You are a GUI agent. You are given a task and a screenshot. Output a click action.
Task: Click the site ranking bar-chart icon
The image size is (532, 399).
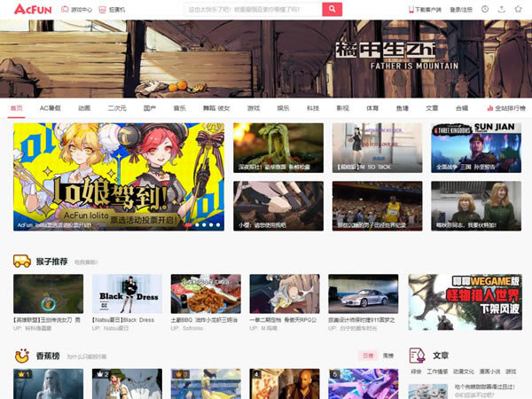[x=490, y=108]
